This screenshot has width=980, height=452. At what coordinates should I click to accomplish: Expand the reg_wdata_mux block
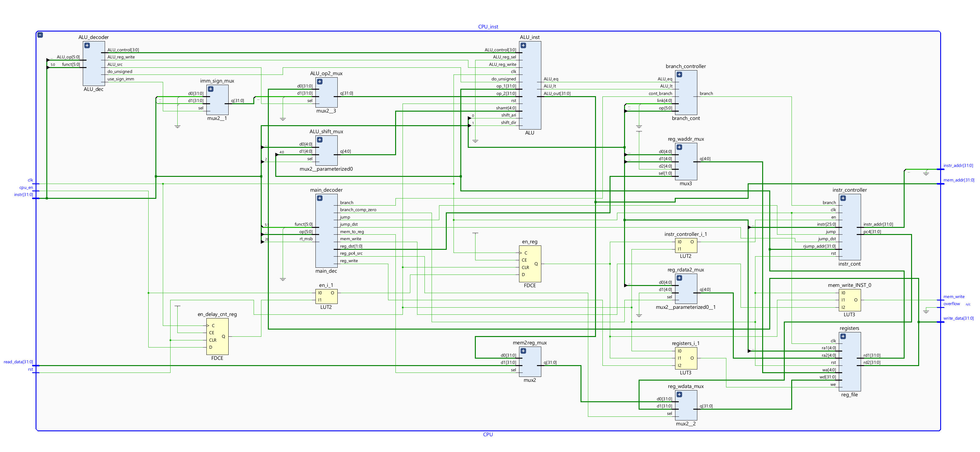[679, 395]
